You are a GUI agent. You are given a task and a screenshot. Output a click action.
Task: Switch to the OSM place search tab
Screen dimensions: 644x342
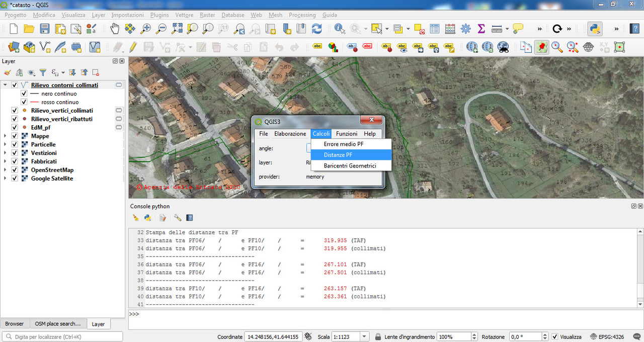click(58, 324)
